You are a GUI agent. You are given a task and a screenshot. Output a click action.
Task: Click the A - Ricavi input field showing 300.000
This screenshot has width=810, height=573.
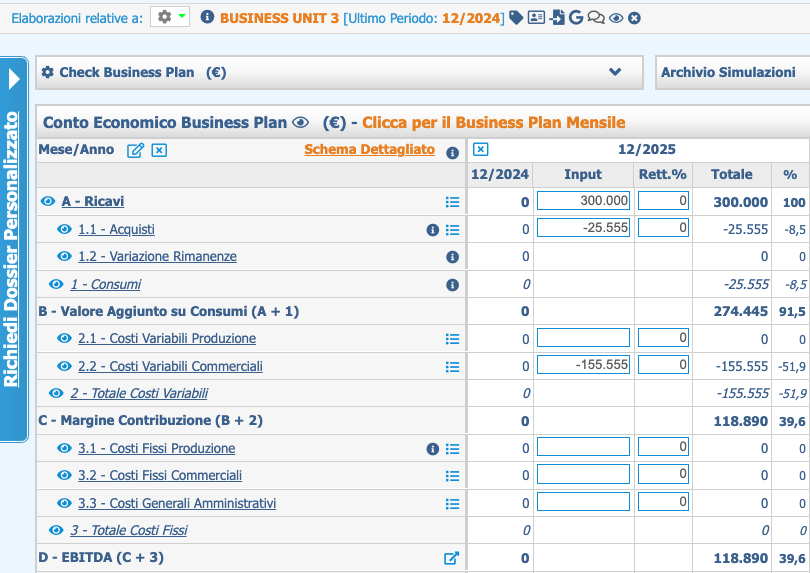tap(583, 201)
